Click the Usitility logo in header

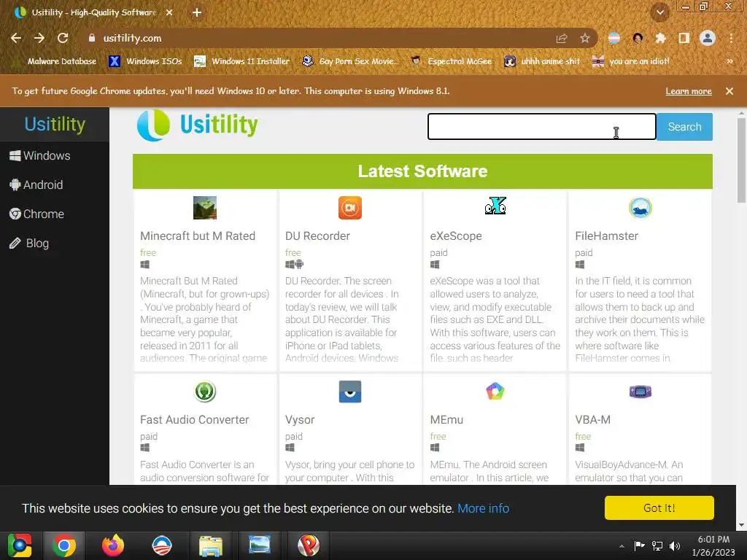(197, 125)
